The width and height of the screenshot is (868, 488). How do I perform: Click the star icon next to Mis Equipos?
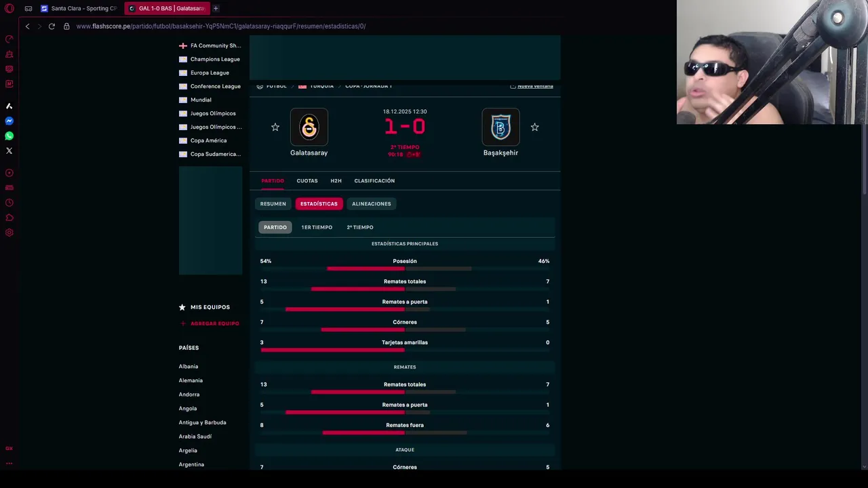[182, 307]
